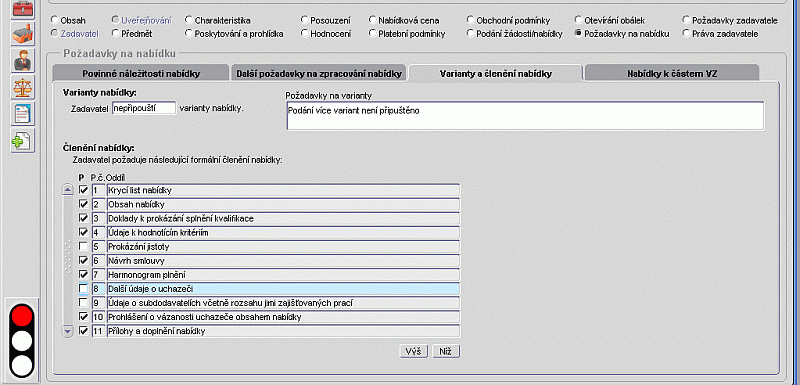Click 'Doklady k prokázání splnění kvalifikace' row

[x=283, y=218]
